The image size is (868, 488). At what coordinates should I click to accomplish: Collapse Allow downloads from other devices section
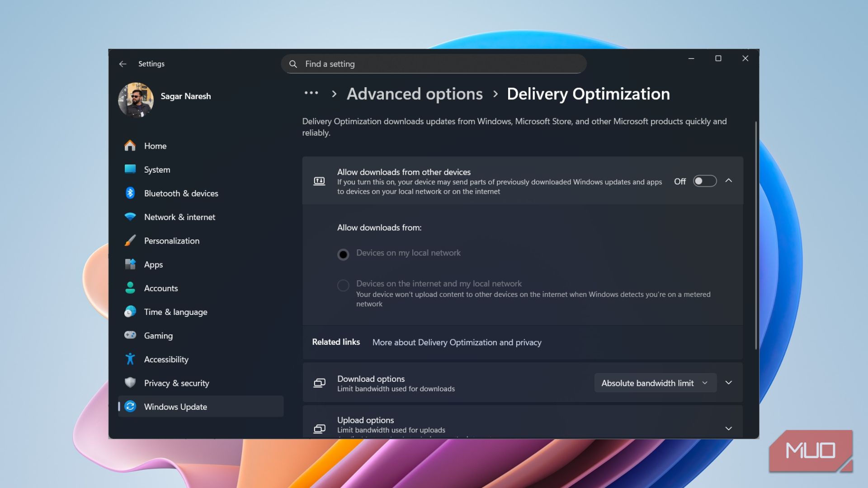point(729,181)
